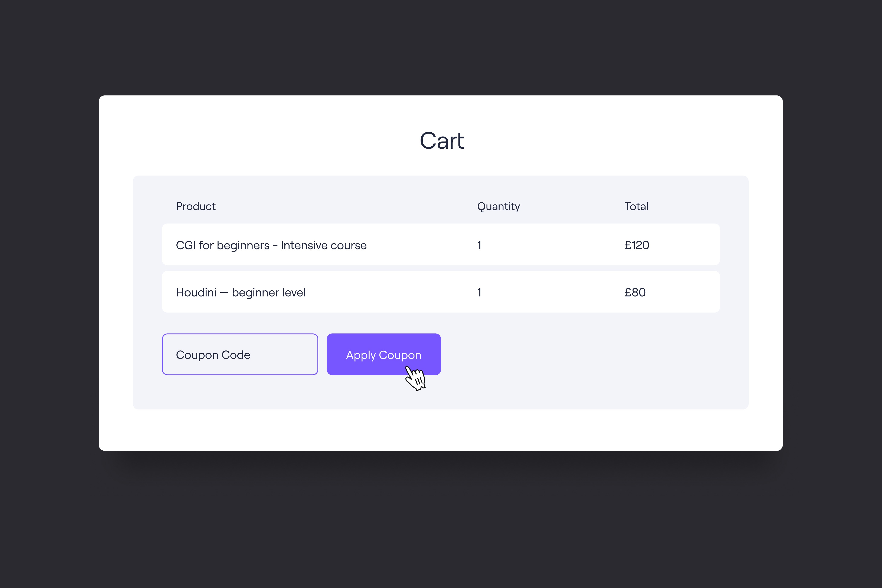This screenshot has height=588, width=882.
Task: Click the quantity value in the Houdini row
Action: 479,293
